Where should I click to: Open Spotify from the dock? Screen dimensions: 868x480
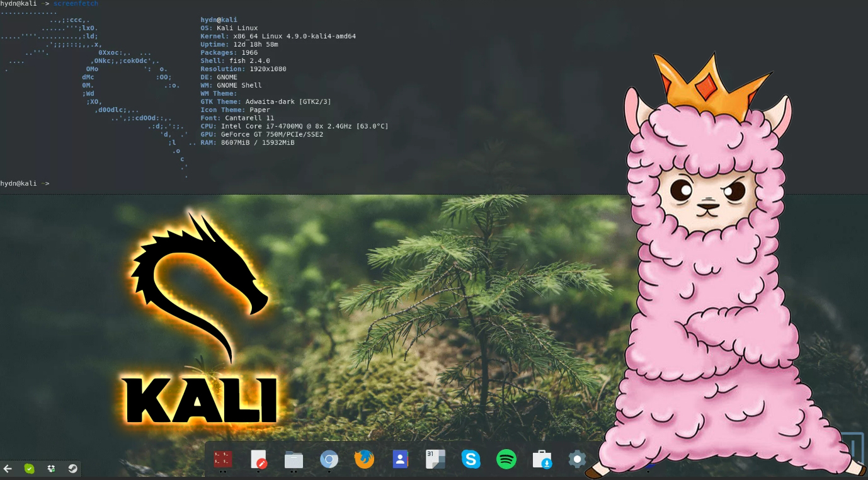[506, 459]
